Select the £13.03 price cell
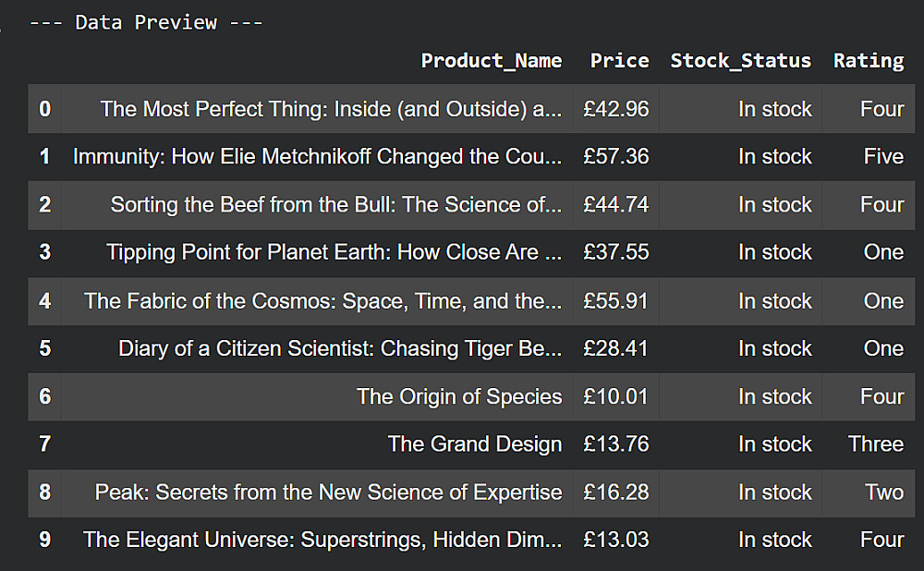924x571 pixels. (615, 540)
